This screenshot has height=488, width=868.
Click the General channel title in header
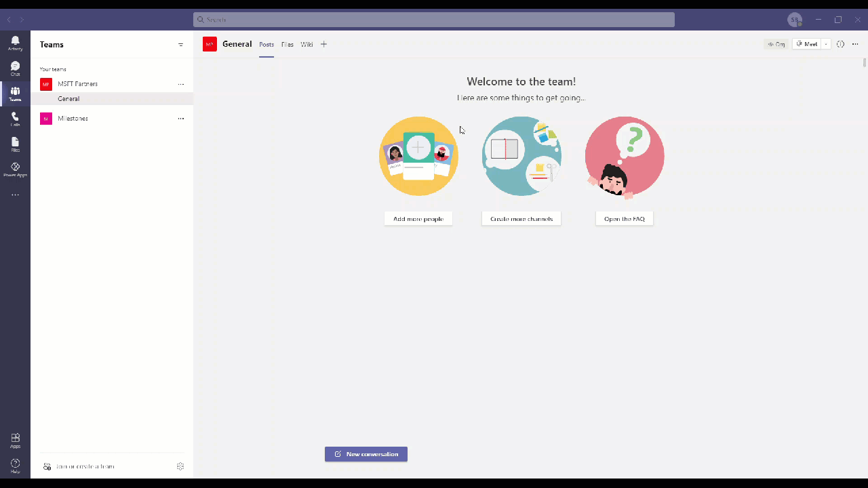click(x=237, y=44)
